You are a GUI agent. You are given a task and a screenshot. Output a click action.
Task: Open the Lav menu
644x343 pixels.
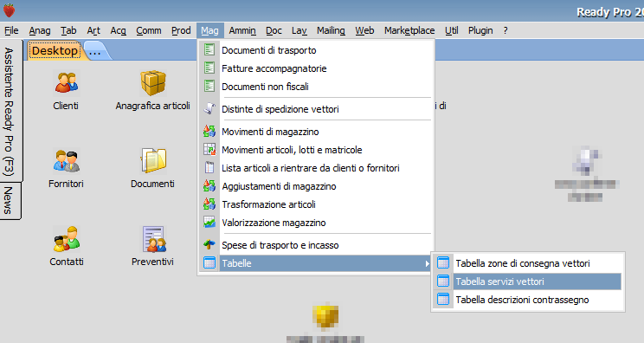click(299, 30)
